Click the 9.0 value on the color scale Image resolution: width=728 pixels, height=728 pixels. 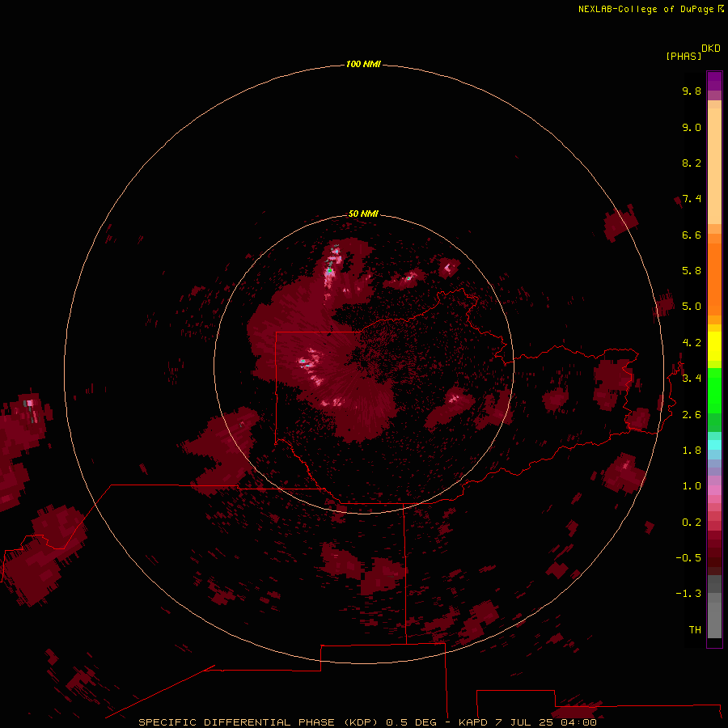pyautogui.click(x=692, y=127)
